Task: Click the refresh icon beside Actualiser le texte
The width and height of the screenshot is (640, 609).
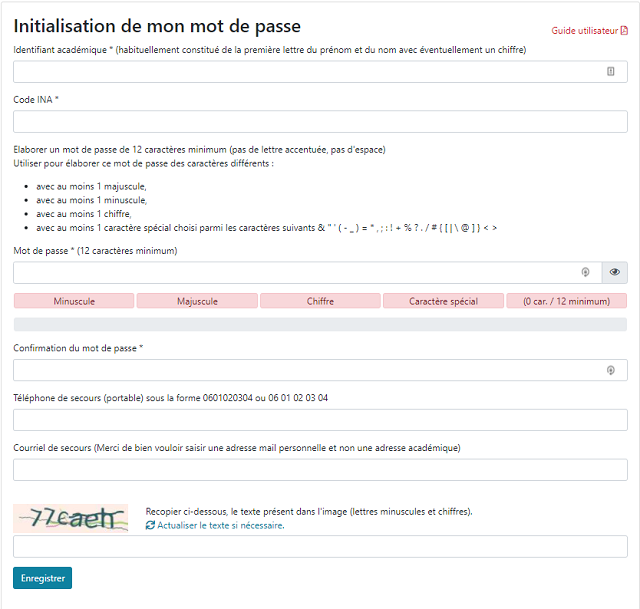Action: [150, 525]
